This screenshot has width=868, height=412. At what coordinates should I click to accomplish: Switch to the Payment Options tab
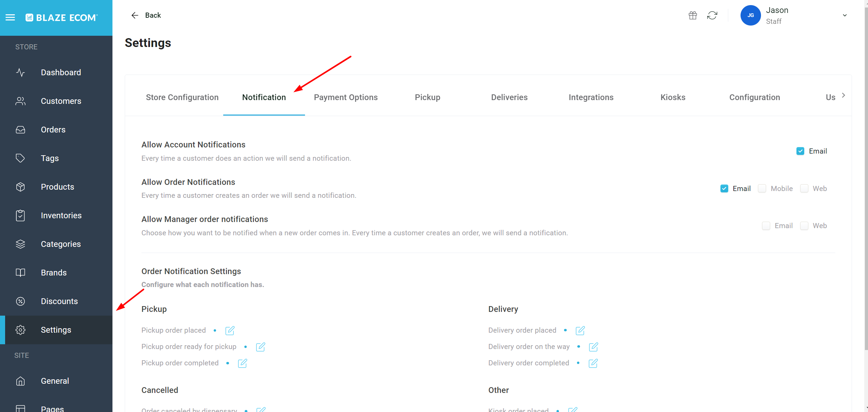coord(346,97)
